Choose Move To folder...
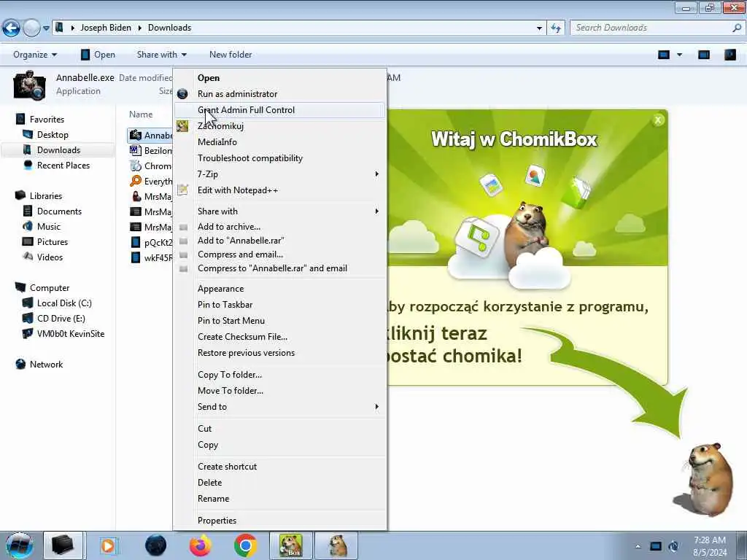747x560 pixels. 230,391
